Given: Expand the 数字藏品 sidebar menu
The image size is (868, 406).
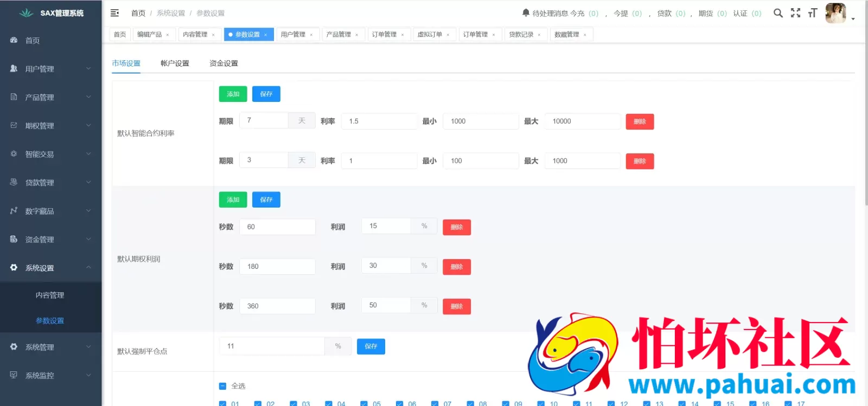Looking at the screenshot, I should pyautogui.click(x=51, y=211).
